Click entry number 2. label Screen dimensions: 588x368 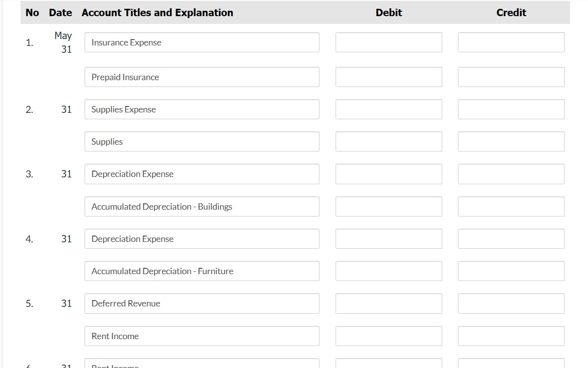[29, 109]
